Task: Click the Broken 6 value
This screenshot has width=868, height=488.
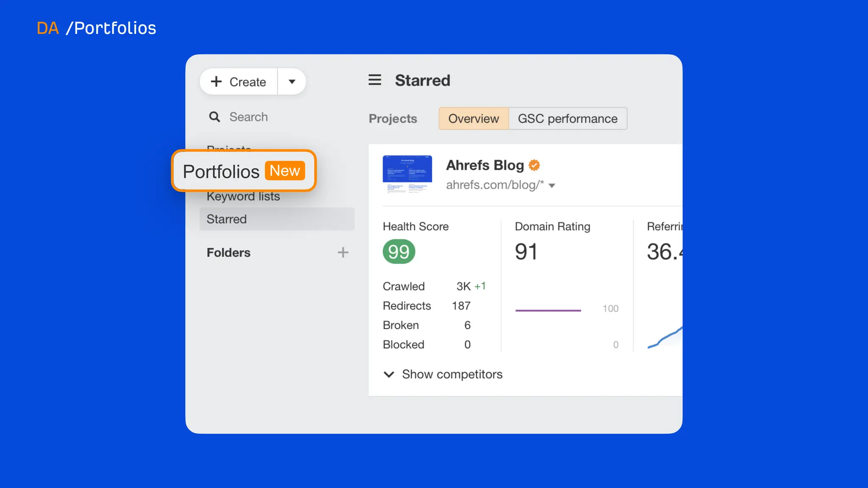Action: click(467, 325)
